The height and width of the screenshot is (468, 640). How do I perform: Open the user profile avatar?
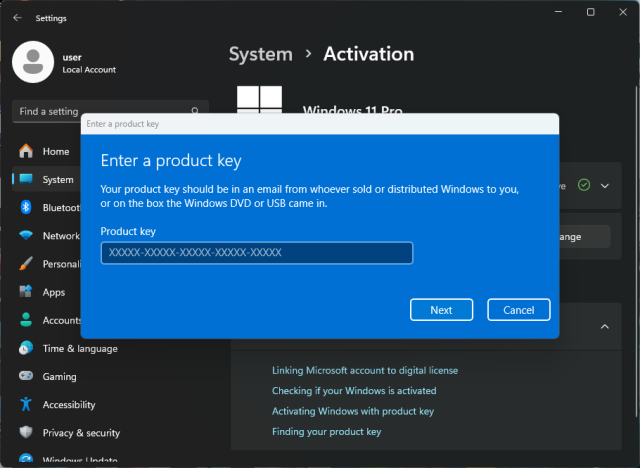point(33,62)
